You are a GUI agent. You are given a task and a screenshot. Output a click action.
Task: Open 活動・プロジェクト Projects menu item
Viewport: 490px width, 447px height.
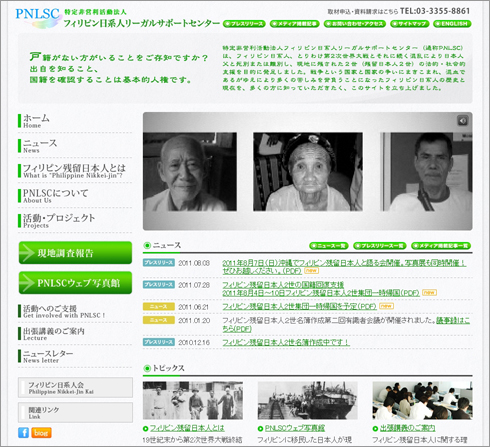(75, 221)
